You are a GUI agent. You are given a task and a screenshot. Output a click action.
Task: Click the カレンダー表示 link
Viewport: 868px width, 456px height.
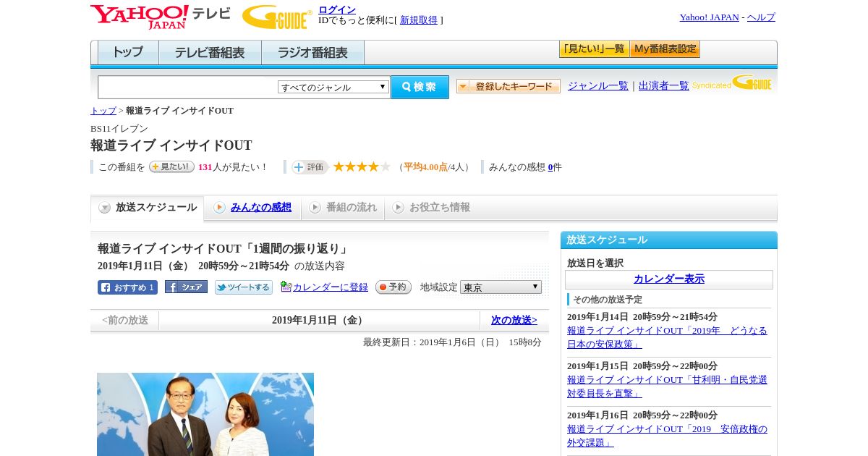coord(669,279)
